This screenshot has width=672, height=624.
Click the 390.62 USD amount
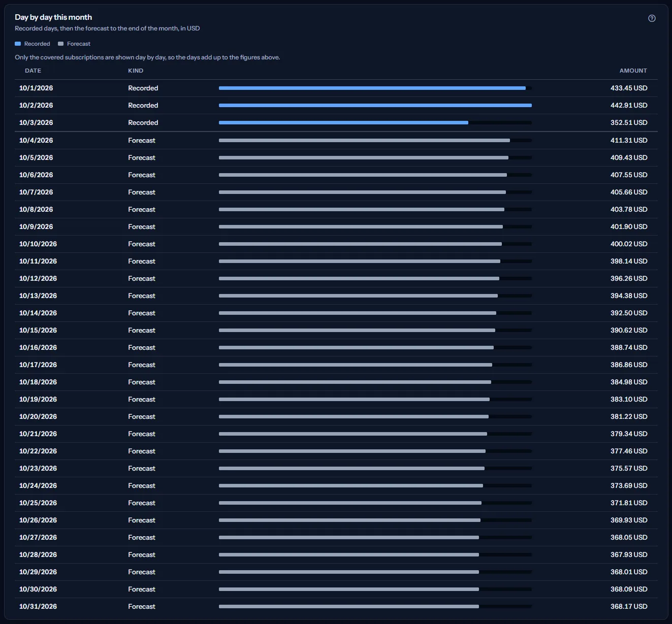[629, 330]
